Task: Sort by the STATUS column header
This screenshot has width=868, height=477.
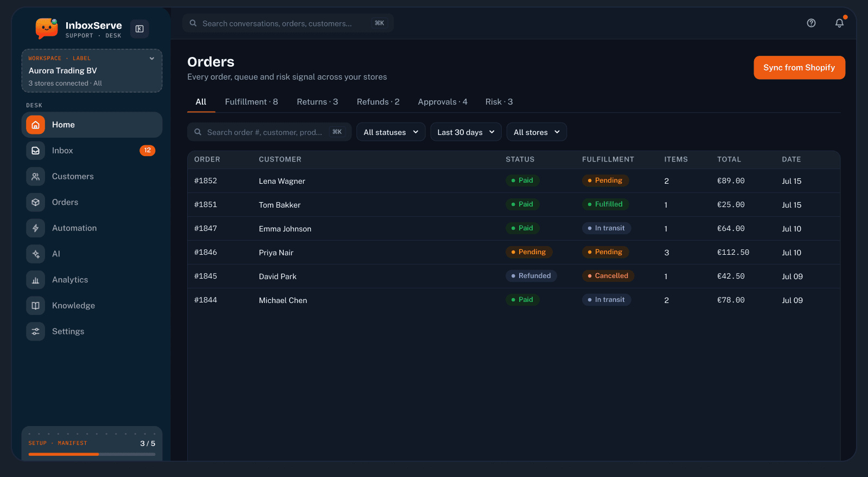Action: [x=520, y=159]
